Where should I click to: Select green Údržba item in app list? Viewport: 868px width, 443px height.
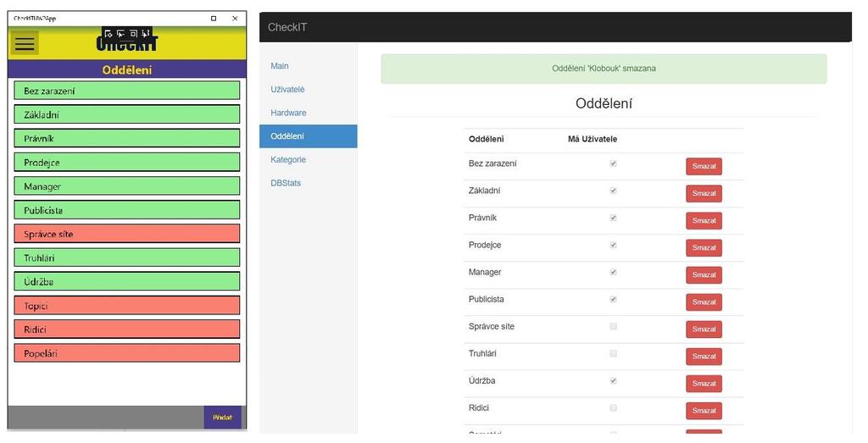click(127, 281)
